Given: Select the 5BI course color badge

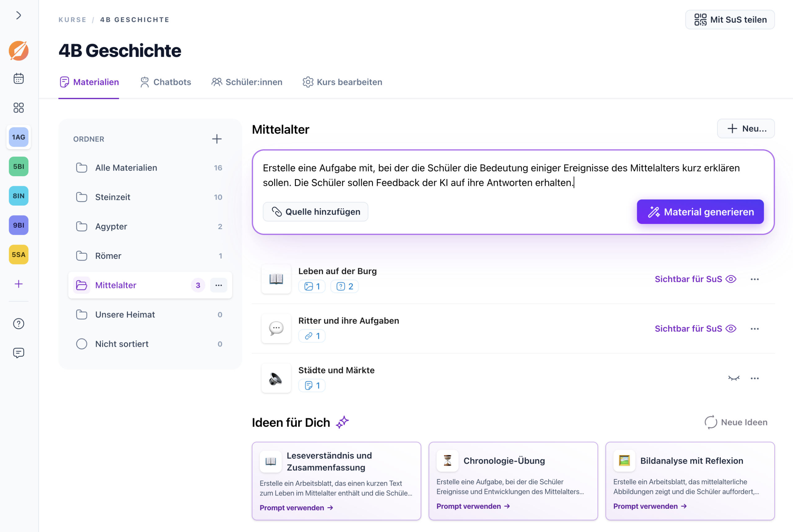Looking at the screenshot, I should [x=18, y=166].
